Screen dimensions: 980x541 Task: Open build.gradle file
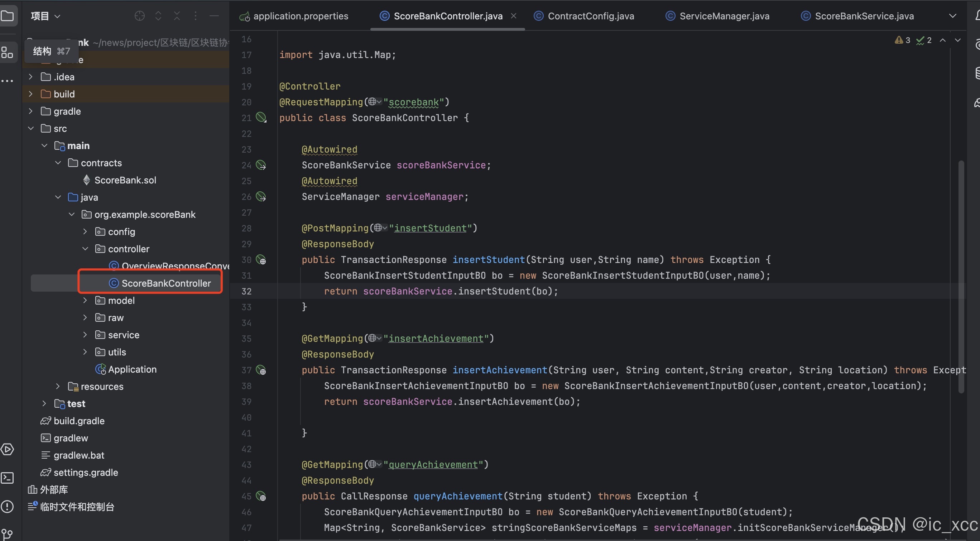(79, 421)
